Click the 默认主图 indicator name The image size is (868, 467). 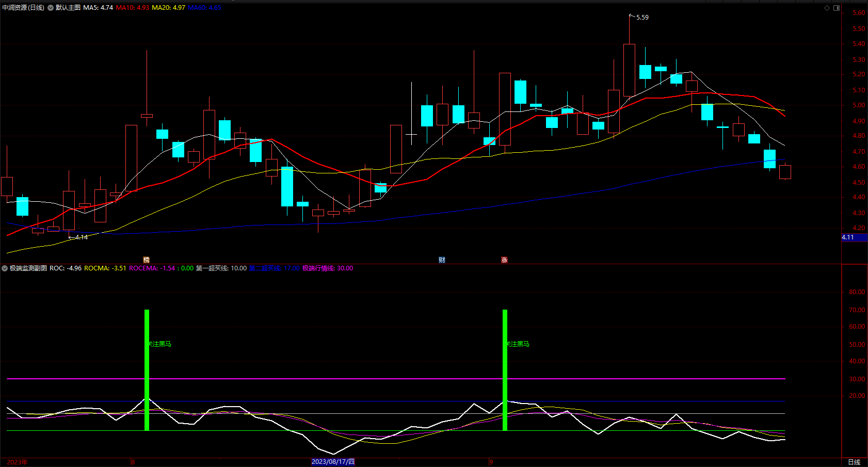(68, 8)
